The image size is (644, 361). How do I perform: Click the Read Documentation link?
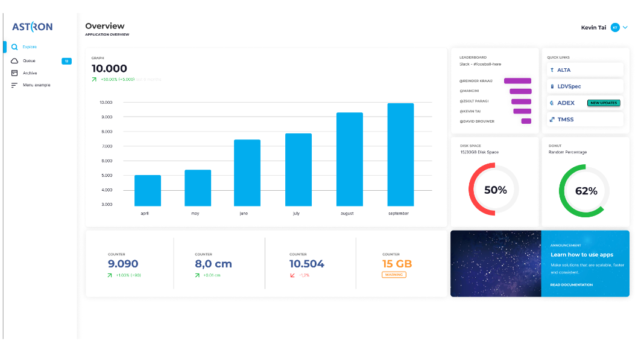click(571, 285)
